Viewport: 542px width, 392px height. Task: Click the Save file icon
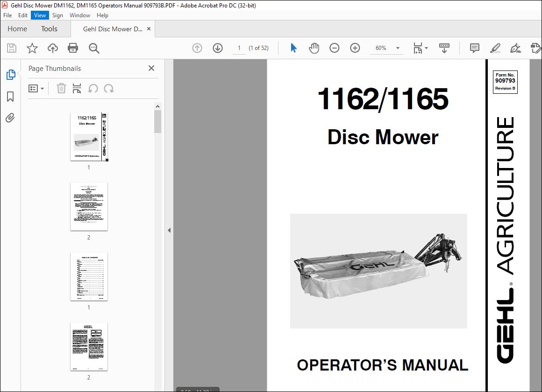pyautogui.click(x=12, y=48)
